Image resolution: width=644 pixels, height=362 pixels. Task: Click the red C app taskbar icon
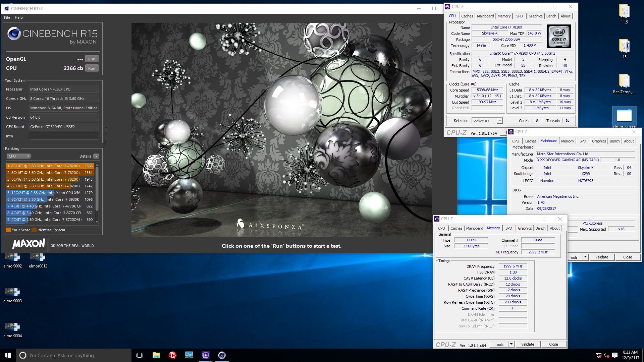pos(172,355)
